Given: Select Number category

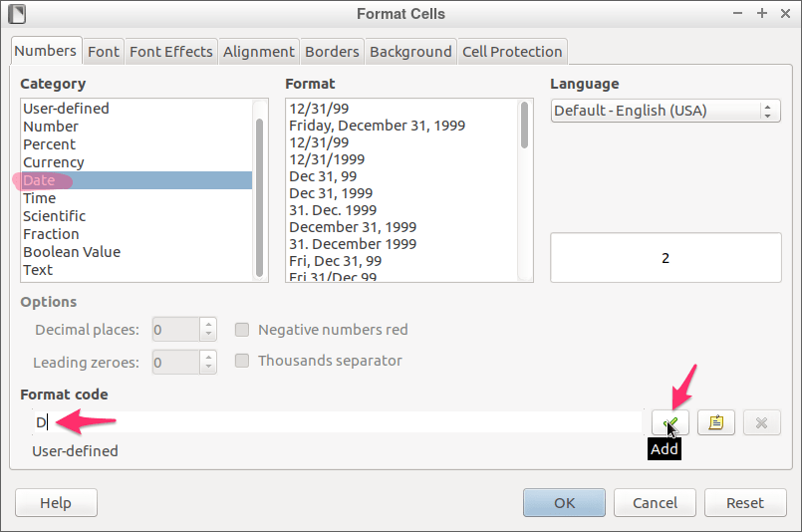Looking at the screenshot, I should coord(137,127).
